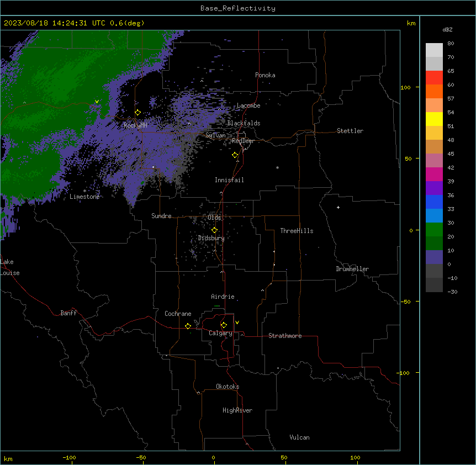
Task: Click the white plus marker west of Drumheller
Action: 338,207
